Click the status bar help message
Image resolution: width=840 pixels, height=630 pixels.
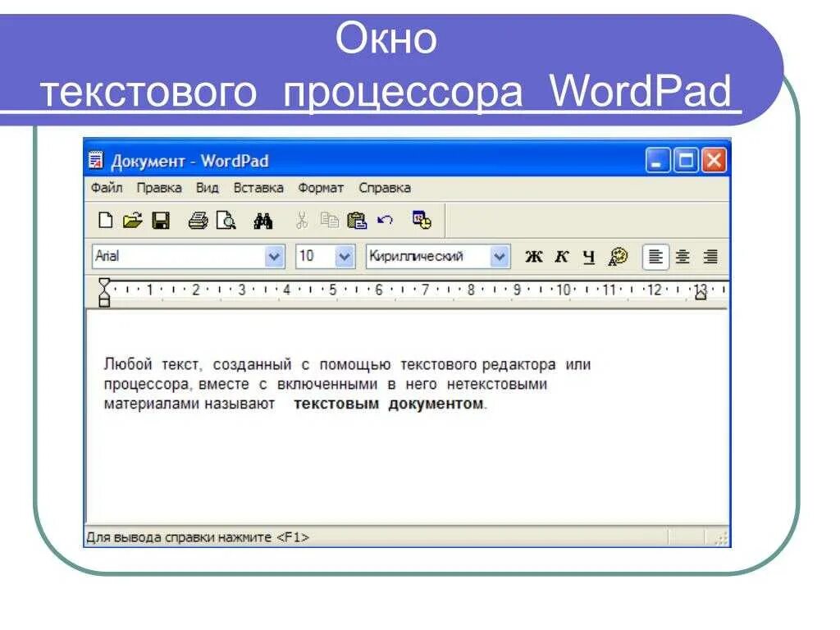tap(198, 537)
